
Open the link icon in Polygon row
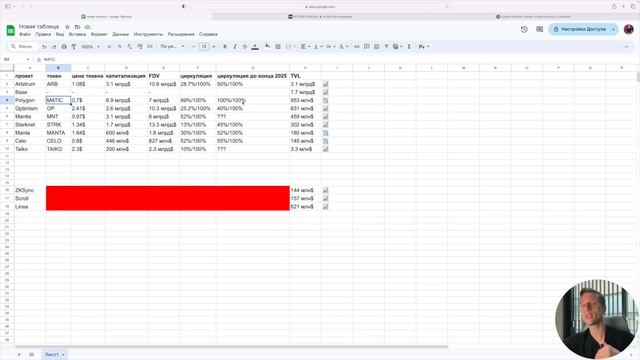[325, 100]
